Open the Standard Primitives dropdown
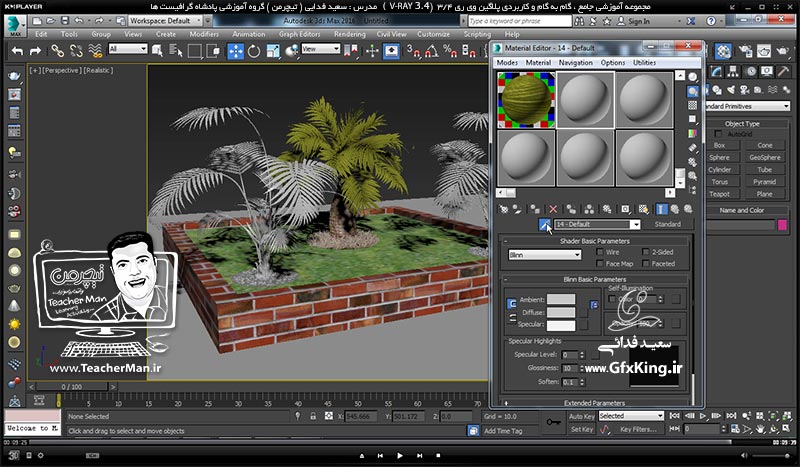This screenshot has width=800, height=467. [748, 106]
